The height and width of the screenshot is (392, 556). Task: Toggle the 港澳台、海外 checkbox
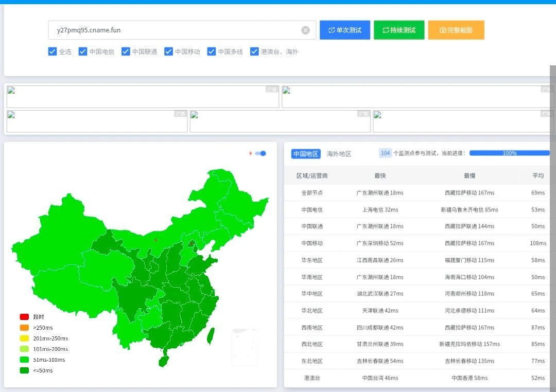pos(254,51)
